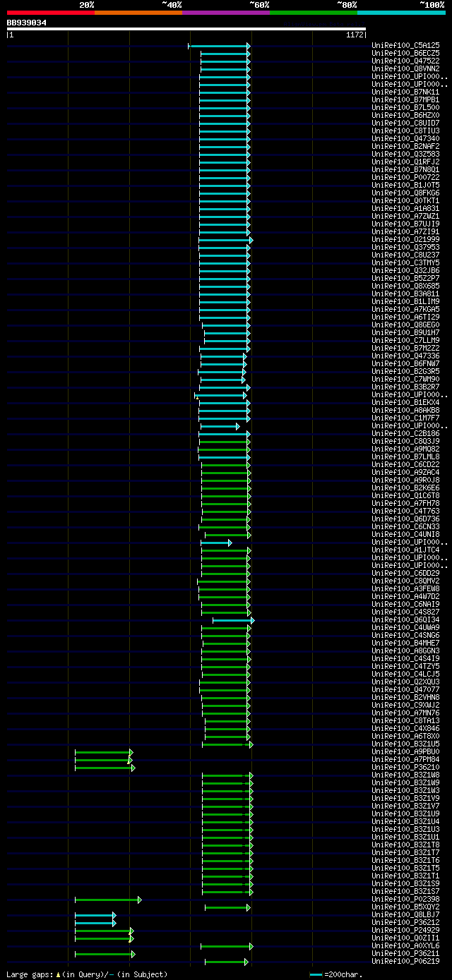Choose the UniRef100_C8UID7 entry

[405, 123]
